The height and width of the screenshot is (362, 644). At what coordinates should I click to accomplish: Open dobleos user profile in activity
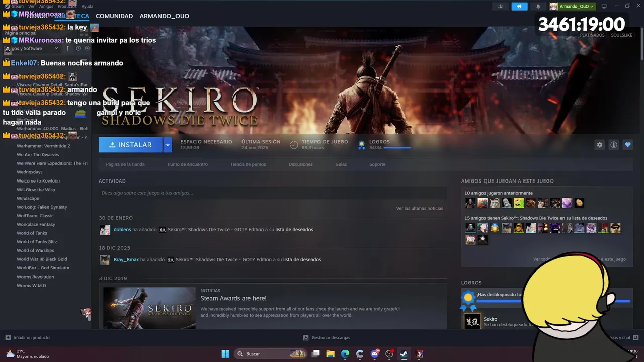(122, 230)
